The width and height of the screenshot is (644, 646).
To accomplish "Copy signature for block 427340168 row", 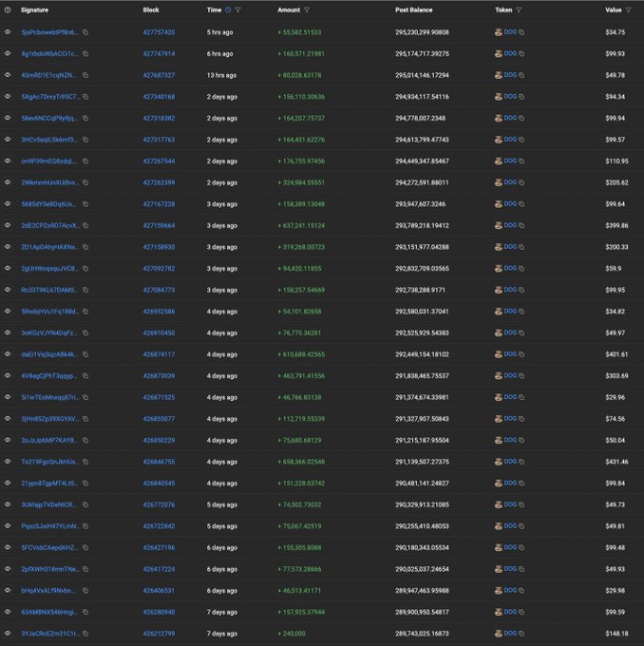I will (x=85, y=96).
